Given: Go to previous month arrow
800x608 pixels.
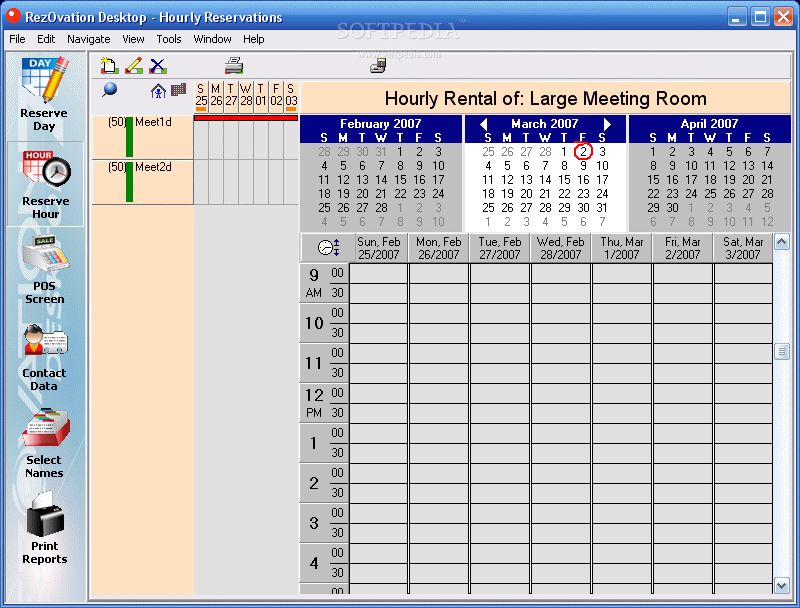Looking at the screenshot, I should 484,124.
